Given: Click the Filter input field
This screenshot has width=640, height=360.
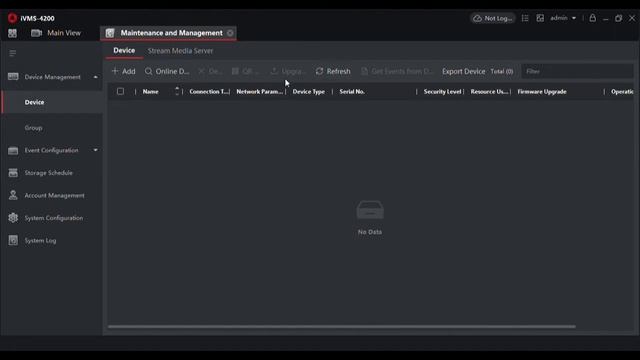Looking at the screenshot, I should (x=577, y=71).
